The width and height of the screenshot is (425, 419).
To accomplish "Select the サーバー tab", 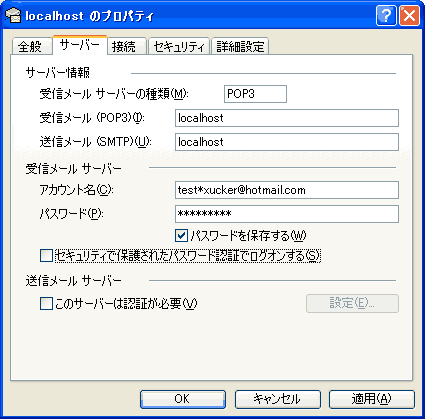I will 80,45.
